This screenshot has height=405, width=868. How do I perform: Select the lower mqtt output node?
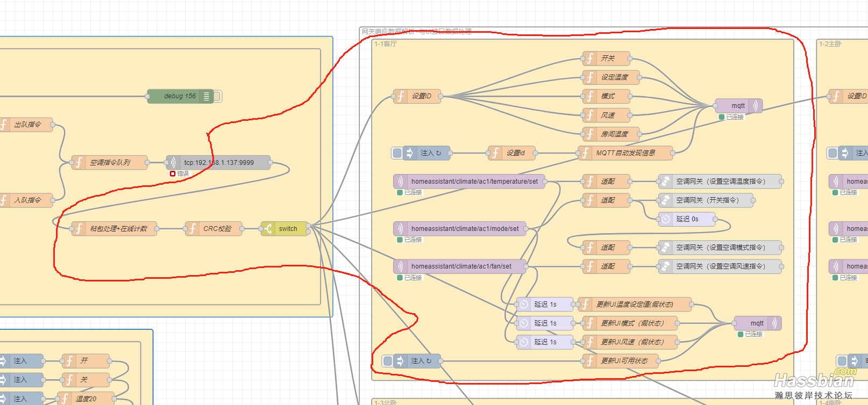tap(758, 323)
